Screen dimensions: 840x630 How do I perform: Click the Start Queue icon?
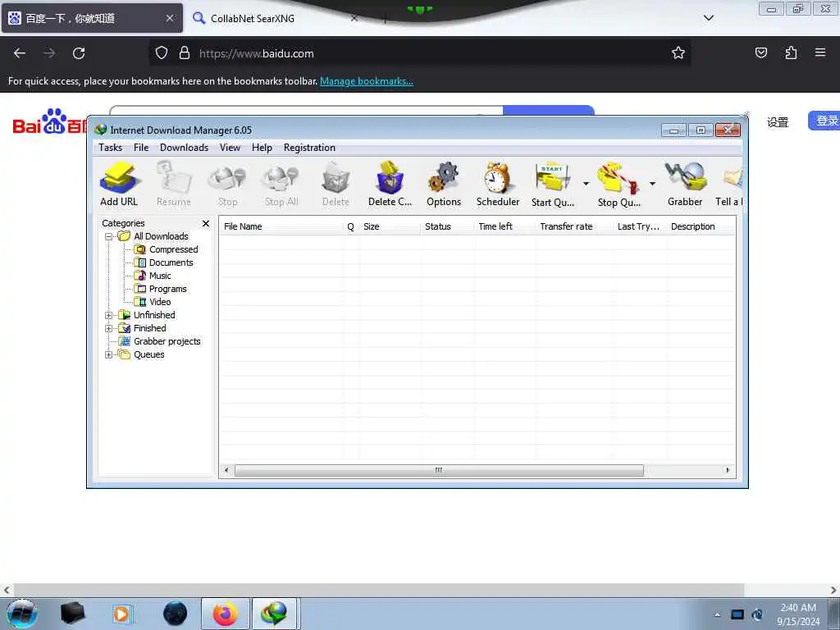click(552, 184)
